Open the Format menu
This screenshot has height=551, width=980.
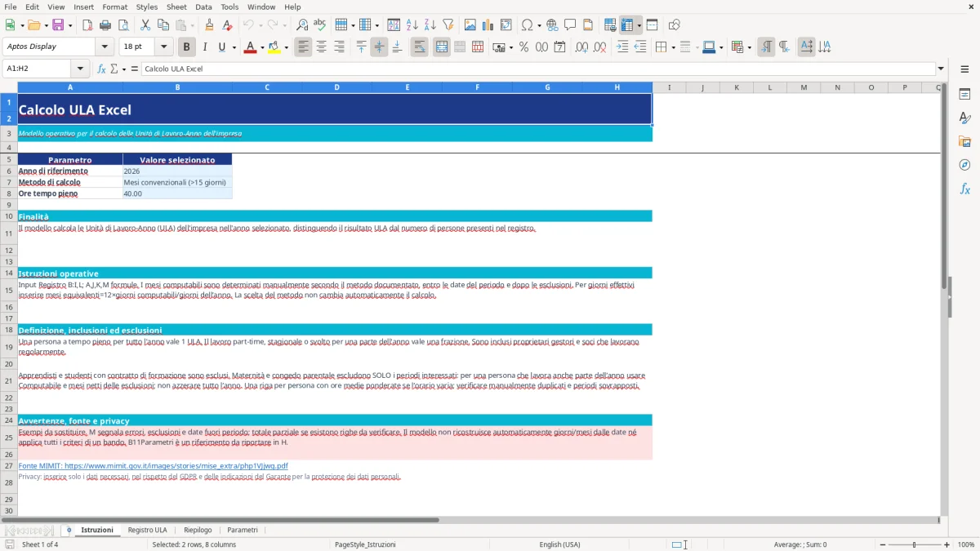click(114, 7)
